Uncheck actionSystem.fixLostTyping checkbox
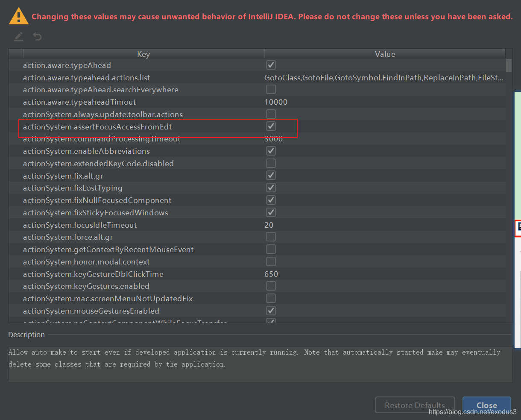 (x=271, y=188)
